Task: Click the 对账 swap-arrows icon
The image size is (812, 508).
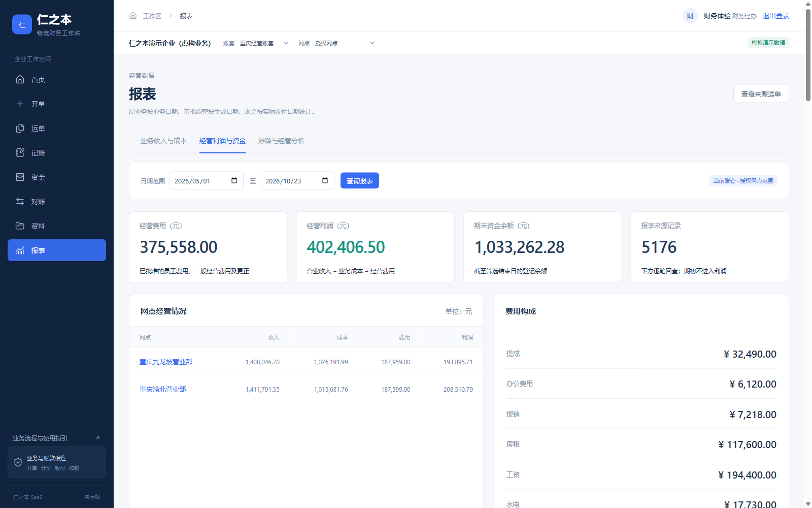Action: point(20,201)
